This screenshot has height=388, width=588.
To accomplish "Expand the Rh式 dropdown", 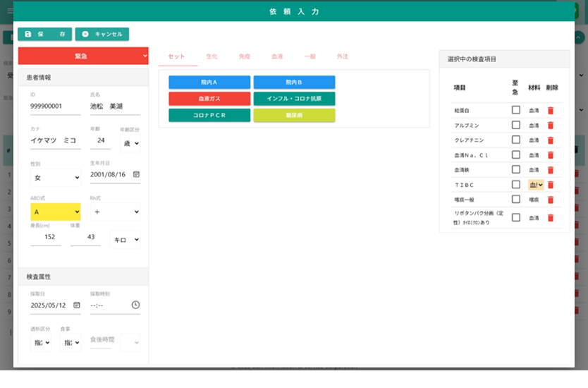I will 115,212.
